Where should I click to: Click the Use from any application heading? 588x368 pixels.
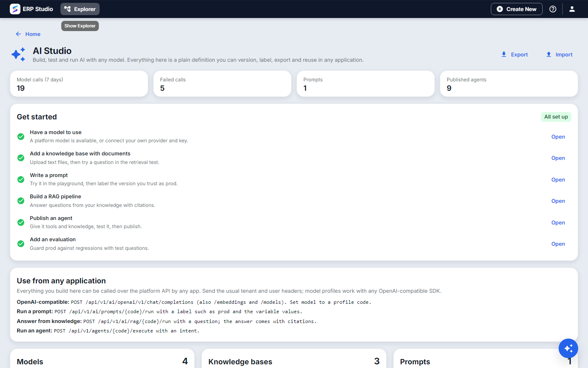tap(61, 281)
